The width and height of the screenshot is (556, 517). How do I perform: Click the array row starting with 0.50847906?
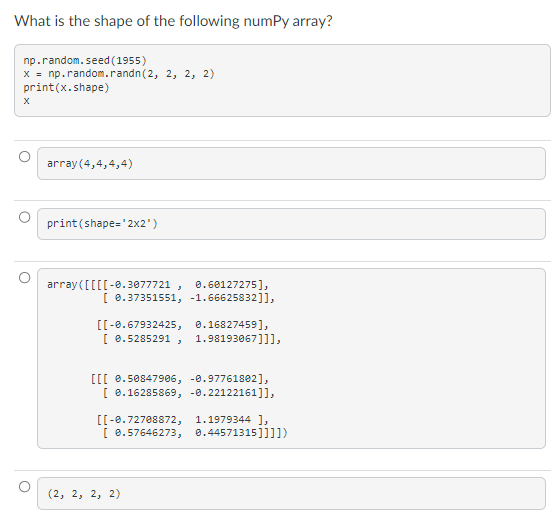pyautogui.click(x=179, y=379)
